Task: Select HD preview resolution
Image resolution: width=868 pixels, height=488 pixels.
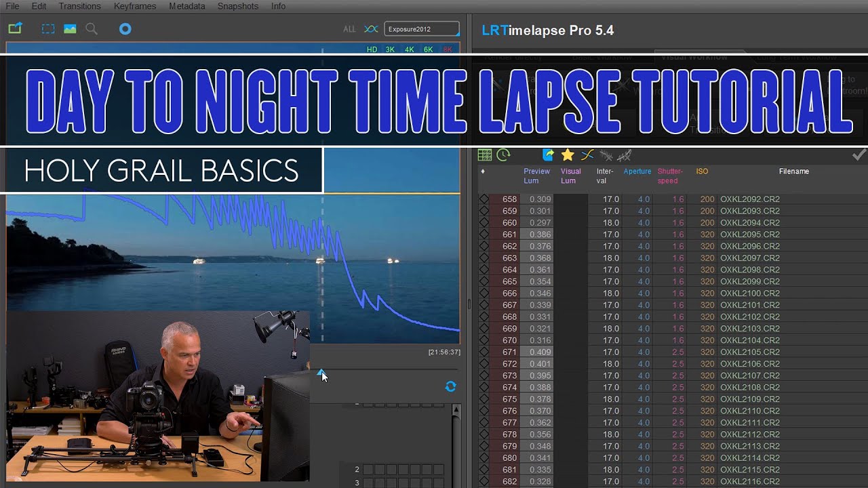Action: (372, 49)
